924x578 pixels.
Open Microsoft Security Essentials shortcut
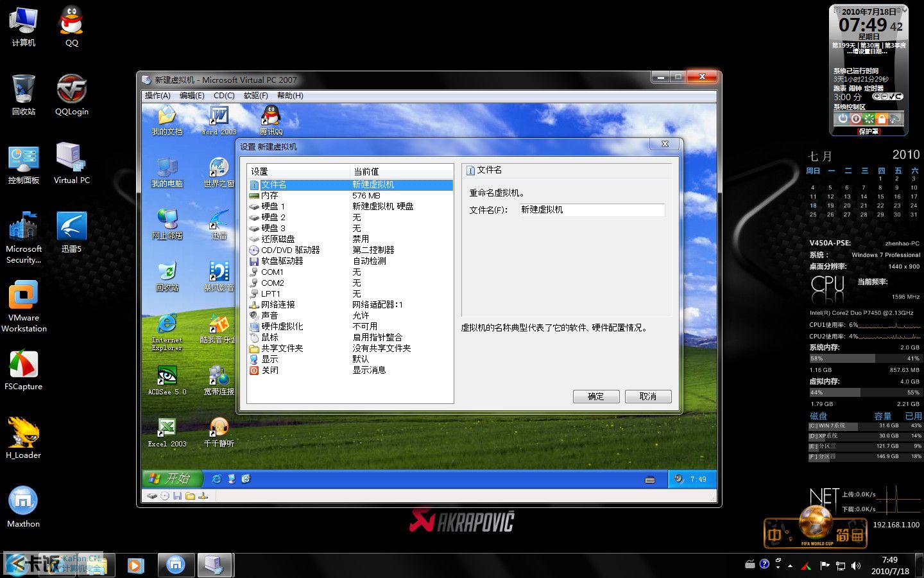[24, 237]
